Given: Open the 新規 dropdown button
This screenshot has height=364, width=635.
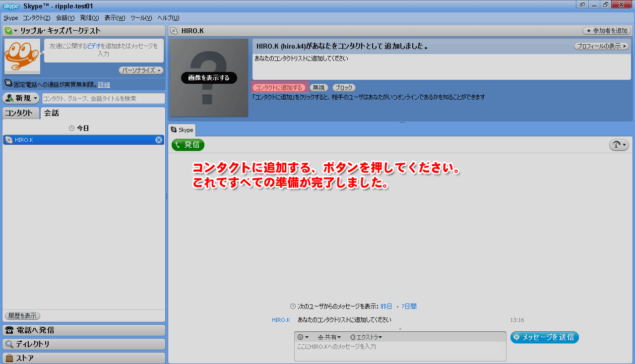Looking at the screenshot, I should pos(21,98).
